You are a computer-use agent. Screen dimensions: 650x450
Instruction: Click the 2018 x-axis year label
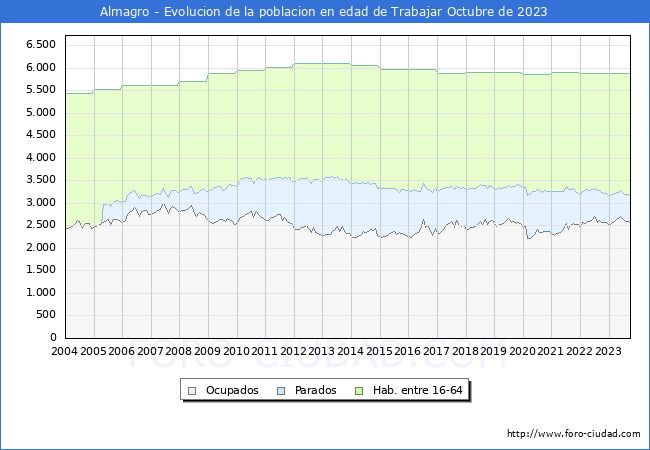(x=465, y=351)
